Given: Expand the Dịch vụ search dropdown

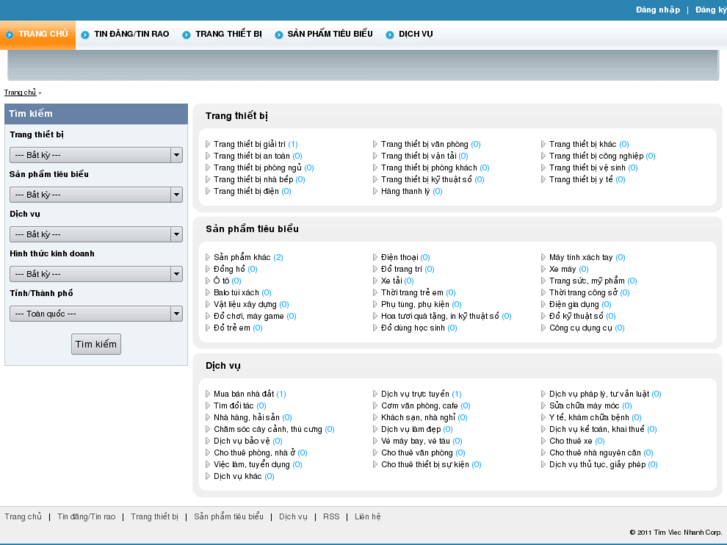Looking at the screenshot, I should coord(96,234).
